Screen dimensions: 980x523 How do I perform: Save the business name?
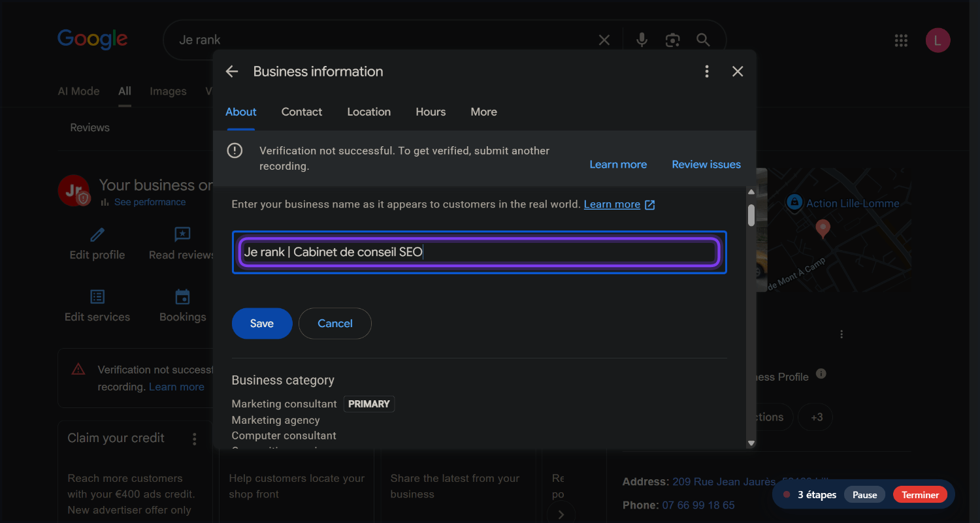tap(262, 323)
